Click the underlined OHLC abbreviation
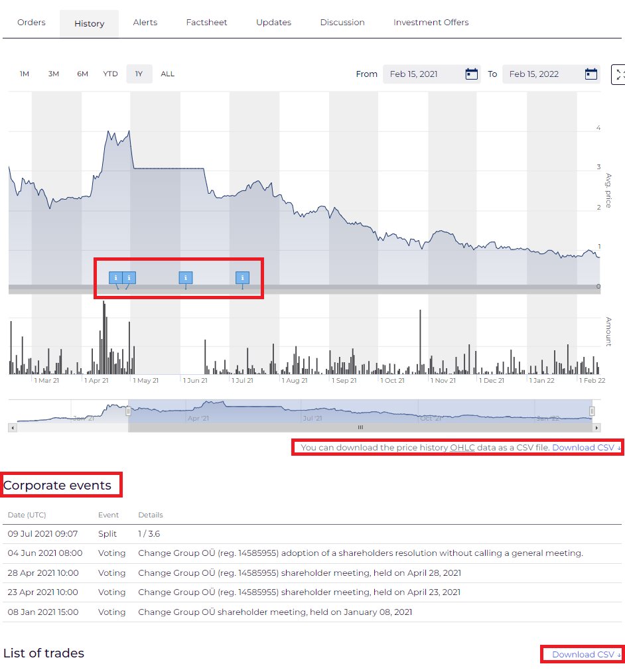This screenshot has width=625, height=672. (462, 447)
